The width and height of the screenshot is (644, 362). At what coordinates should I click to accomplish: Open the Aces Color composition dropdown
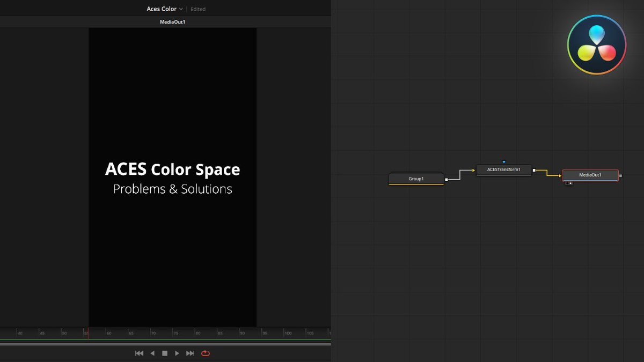tap(165, 9)
